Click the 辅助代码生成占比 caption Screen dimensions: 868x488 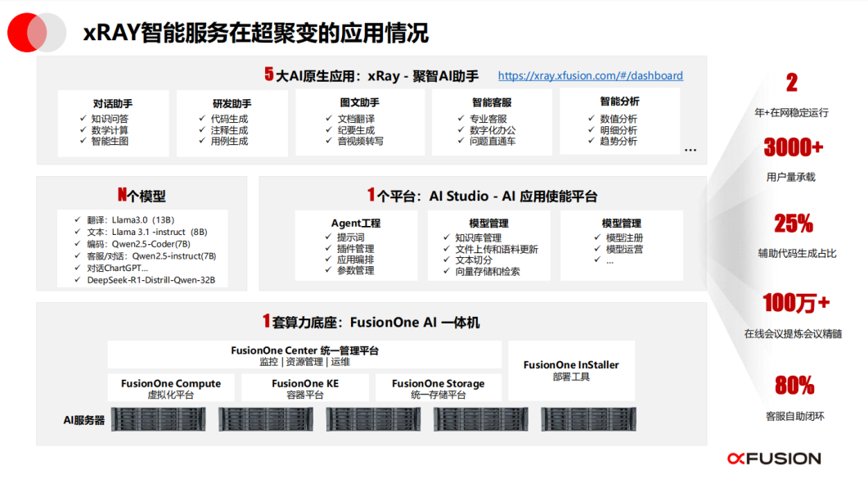coord(797,253)
